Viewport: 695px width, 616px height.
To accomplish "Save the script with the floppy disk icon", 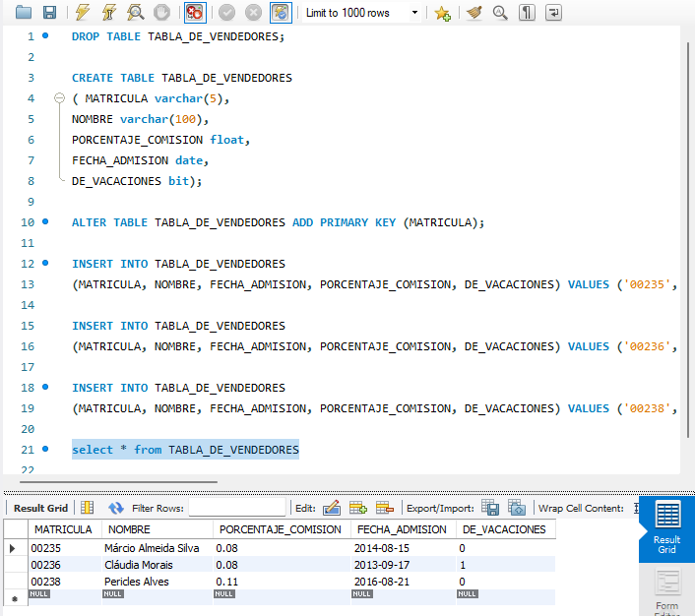I will coord(49,13).
